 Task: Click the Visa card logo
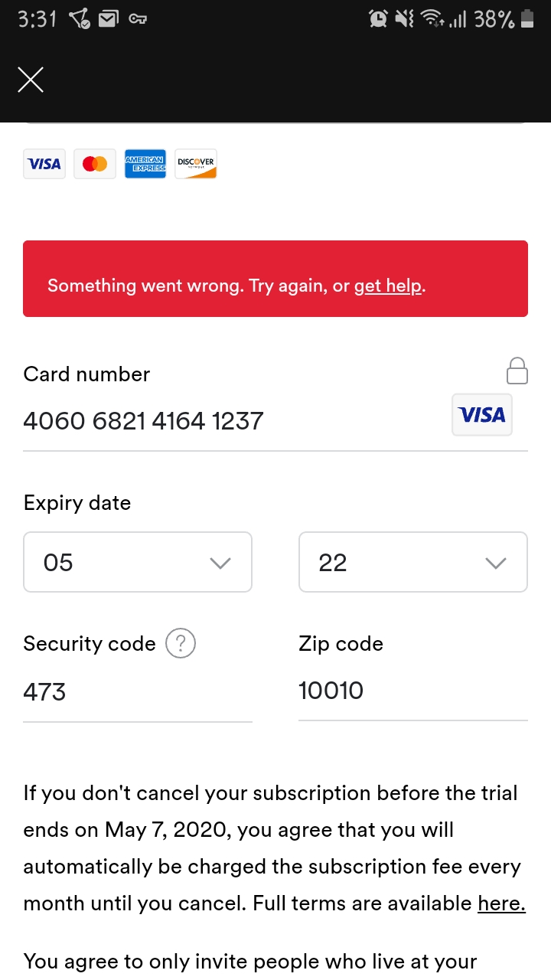(x=44, y=164)
